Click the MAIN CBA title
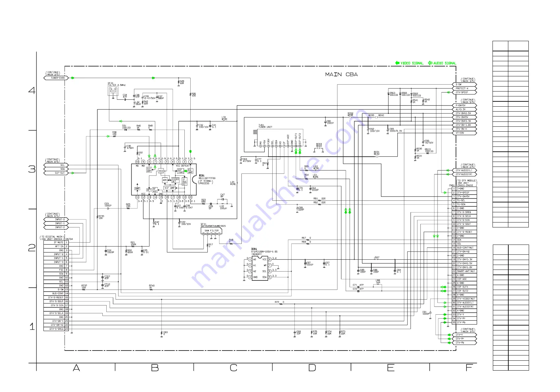The width and height of the screenshot is (560, 392). click(341, 74)
